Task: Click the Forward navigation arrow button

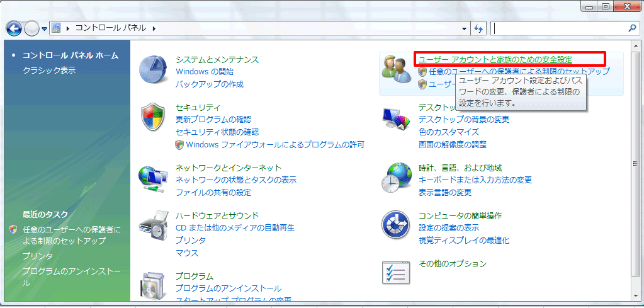Action: coord(31,28)
